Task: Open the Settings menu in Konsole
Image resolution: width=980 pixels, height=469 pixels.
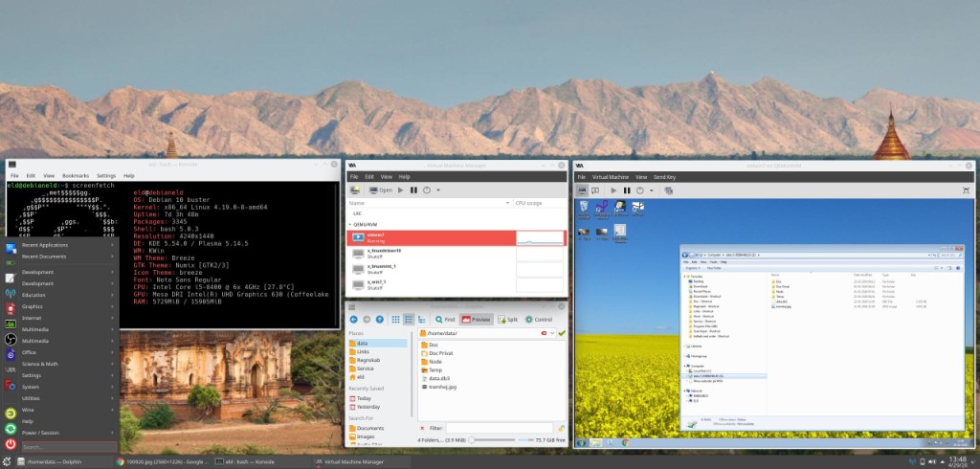Action: pos(106,176)
